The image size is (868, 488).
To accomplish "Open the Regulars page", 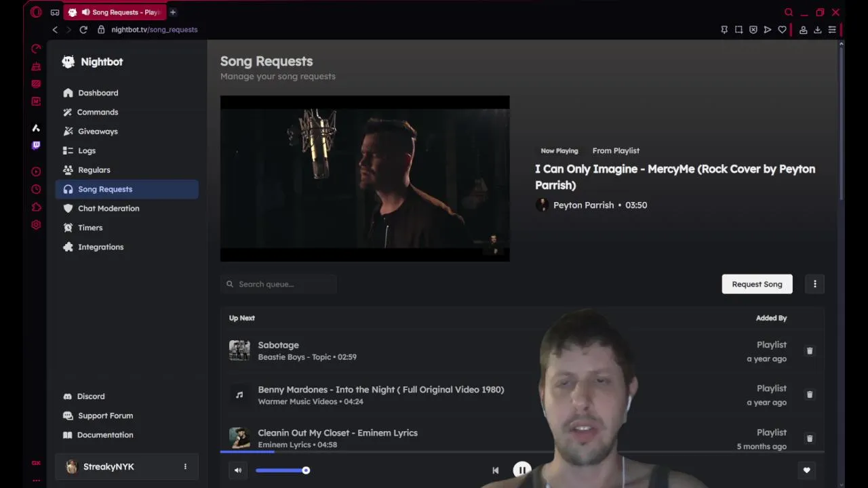I will pos(127,170).
